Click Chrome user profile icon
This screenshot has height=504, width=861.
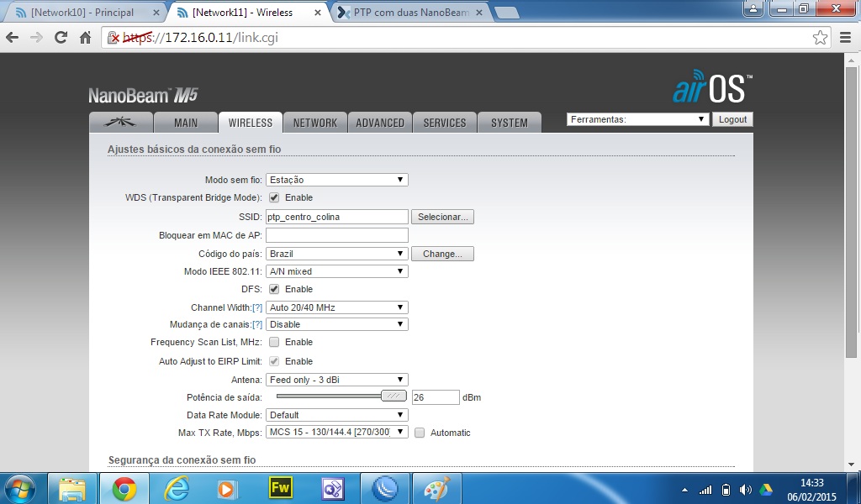754,8
